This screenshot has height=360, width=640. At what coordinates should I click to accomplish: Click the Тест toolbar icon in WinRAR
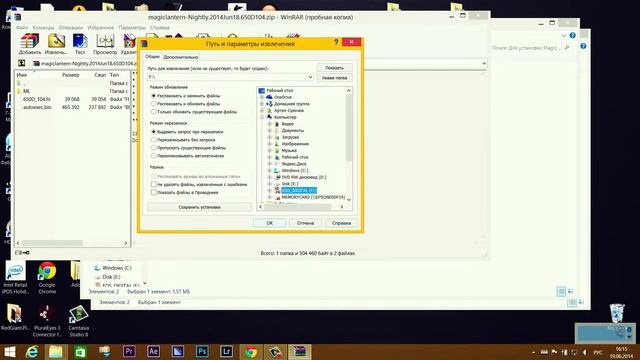click(x=80, y=44)
